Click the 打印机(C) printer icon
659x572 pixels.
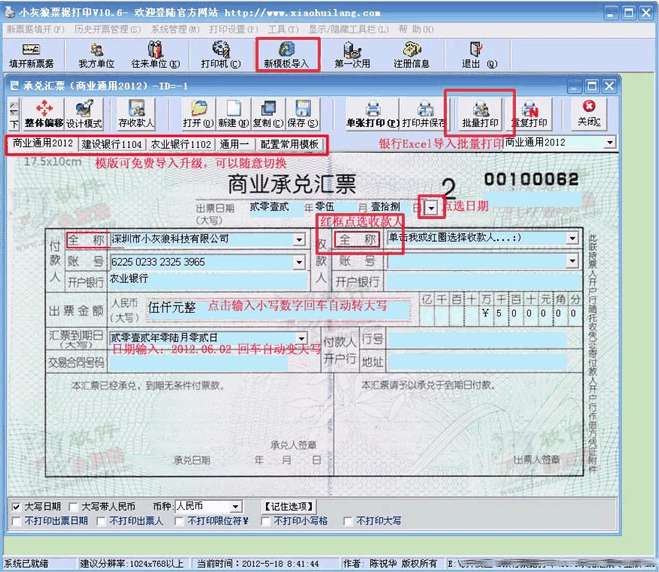pyautogui.click(x=221, y=55)
